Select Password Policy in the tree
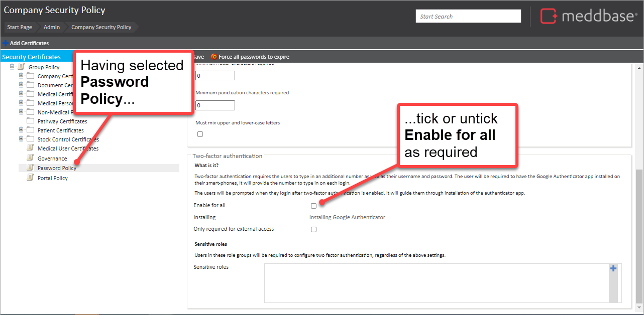The height and width of the screenshot is (315, 644). point(57,168)
